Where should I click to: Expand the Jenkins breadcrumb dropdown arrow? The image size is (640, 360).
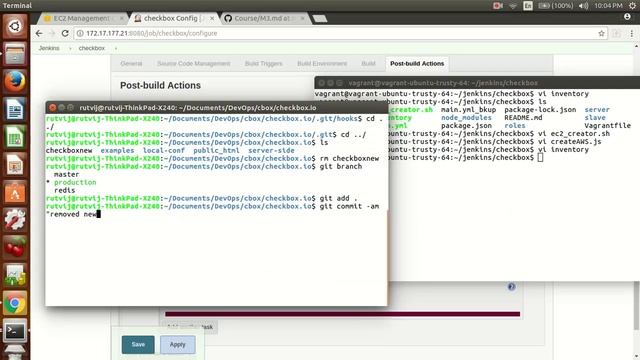[x=70, y=48]
